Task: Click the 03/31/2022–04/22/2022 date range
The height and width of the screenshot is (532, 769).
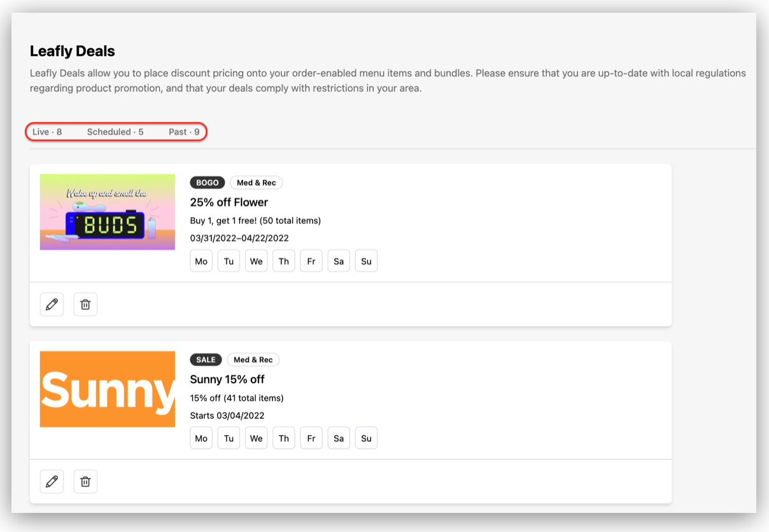Action: point(239,238)
